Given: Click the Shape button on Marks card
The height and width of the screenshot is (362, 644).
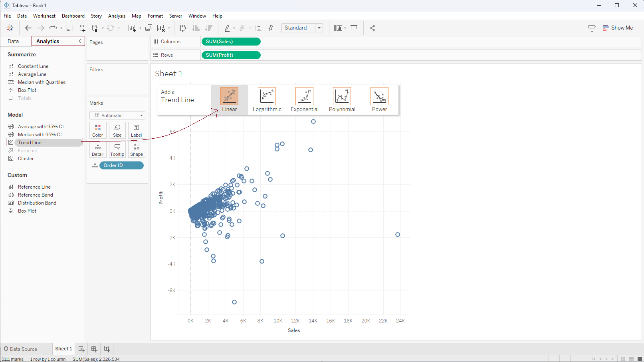Looking at the screenshot, I should point(137,150).
